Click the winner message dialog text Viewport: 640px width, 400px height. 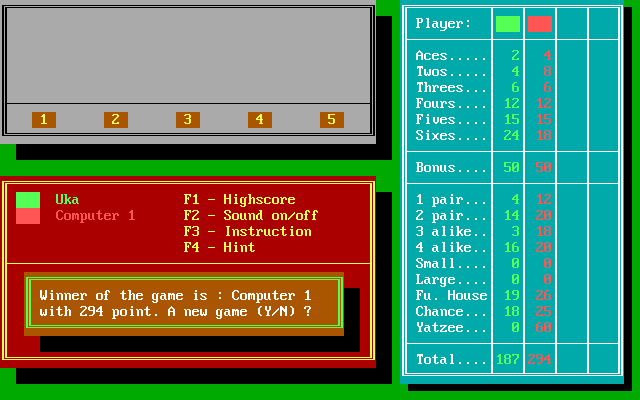(176, 303)
